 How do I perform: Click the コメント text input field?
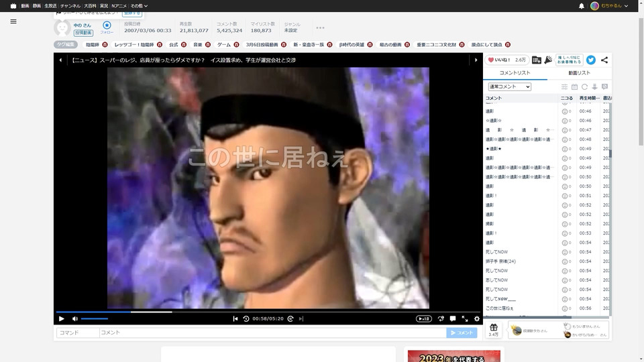pos(272,333)
